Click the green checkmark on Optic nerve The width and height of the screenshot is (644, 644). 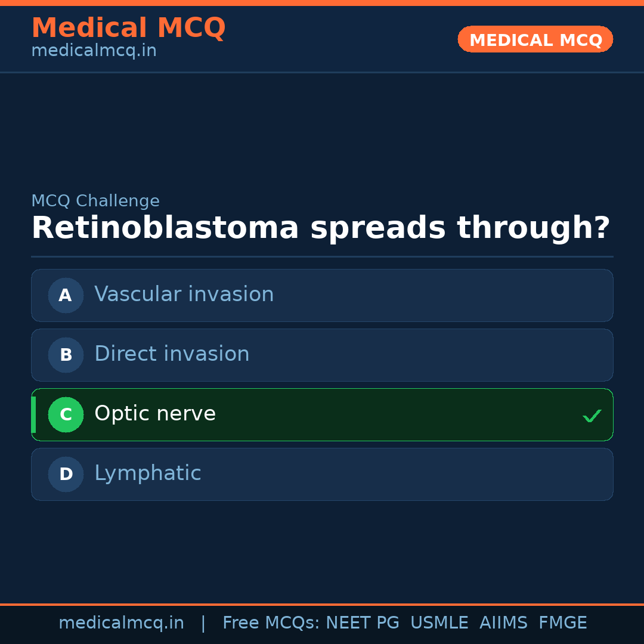click(x=592, y=416)
